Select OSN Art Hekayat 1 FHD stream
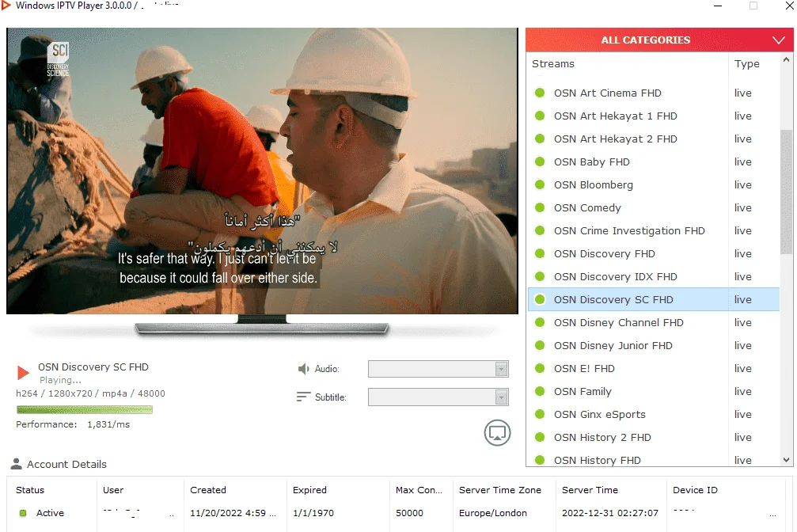The width and height of the screenshot is (797, 532). (653, 116)
